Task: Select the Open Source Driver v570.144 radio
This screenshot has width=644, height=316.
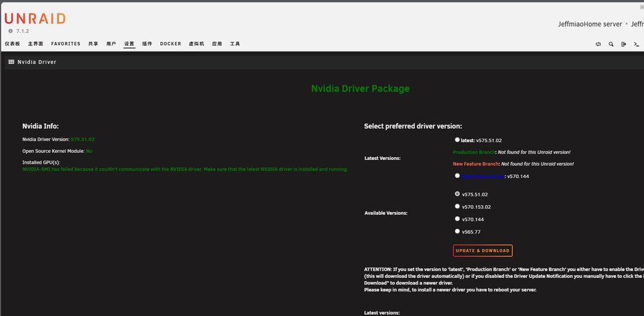Action: (x=457, y=175)
